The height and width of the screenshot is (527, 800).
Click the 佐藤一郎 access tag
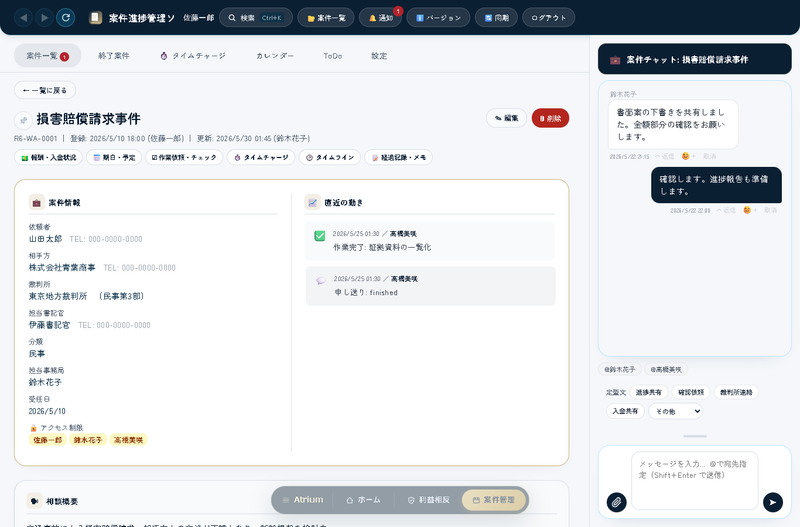click(x=48, y=440)
